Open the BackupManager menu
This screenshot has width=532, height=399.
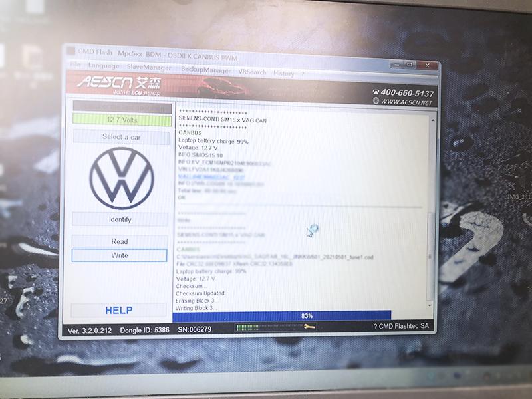[206, 70]
